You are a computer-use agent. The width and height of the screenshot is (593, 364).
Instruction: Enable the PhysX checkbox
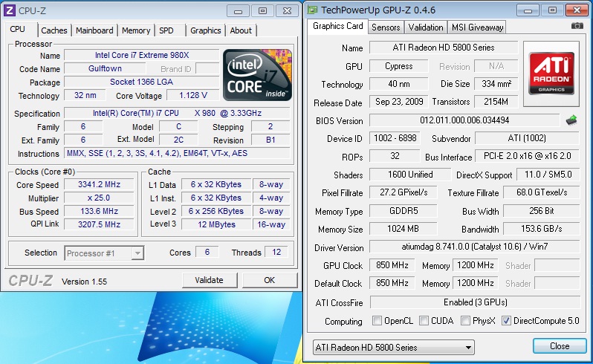pyautogui.click(x=465, y=320)
